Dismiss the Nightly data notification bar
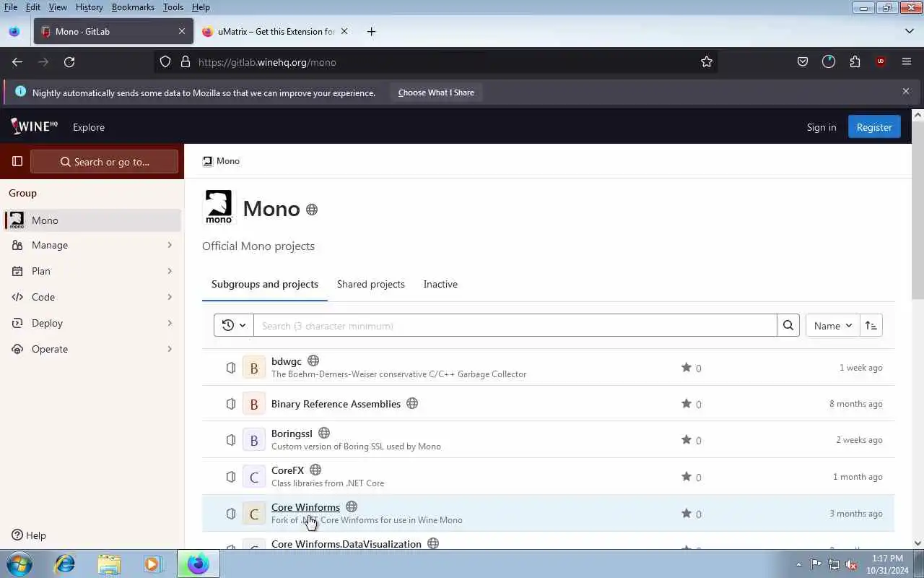The image size is (924, 578). (x=906, y=91)
